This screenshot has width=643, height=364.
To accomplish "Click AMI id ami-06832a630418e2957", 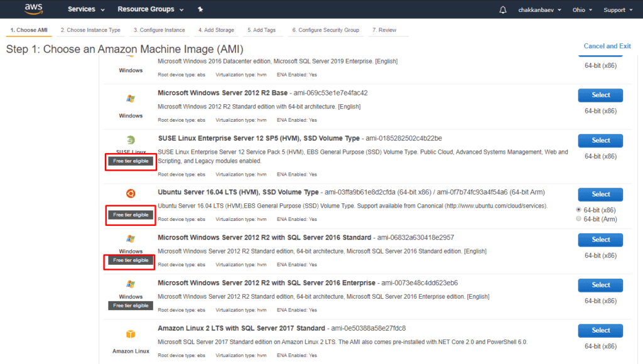I will click(416, 238).
